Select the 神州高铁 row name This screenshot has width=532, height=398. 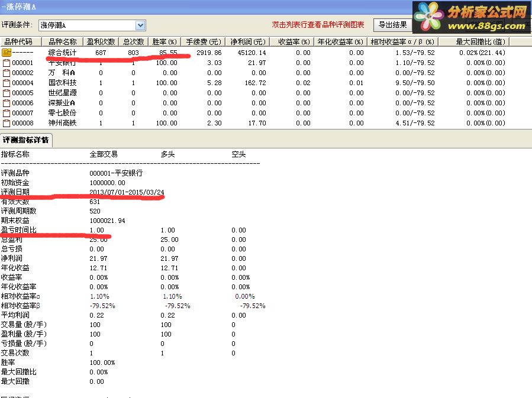[62, 123]
